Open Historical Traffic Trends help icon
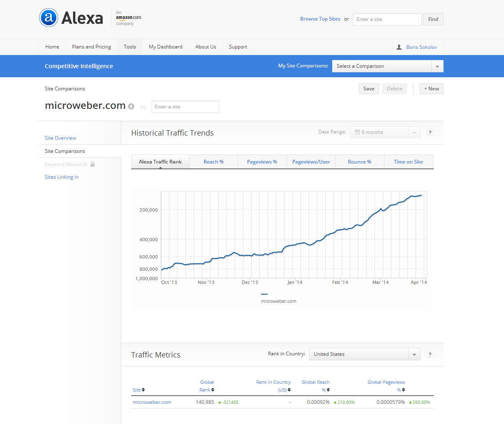This screenshot has width=504, height=424. [x=430, y=132]
